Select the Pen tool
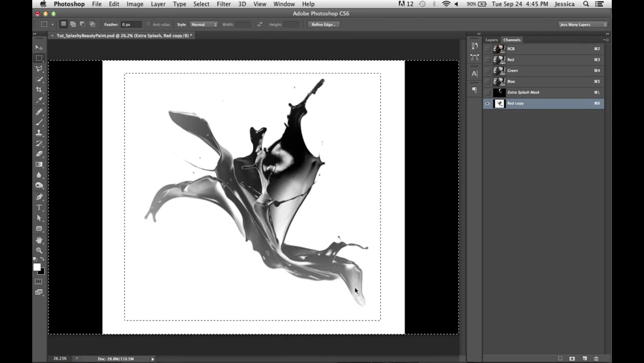 point(39,197)
